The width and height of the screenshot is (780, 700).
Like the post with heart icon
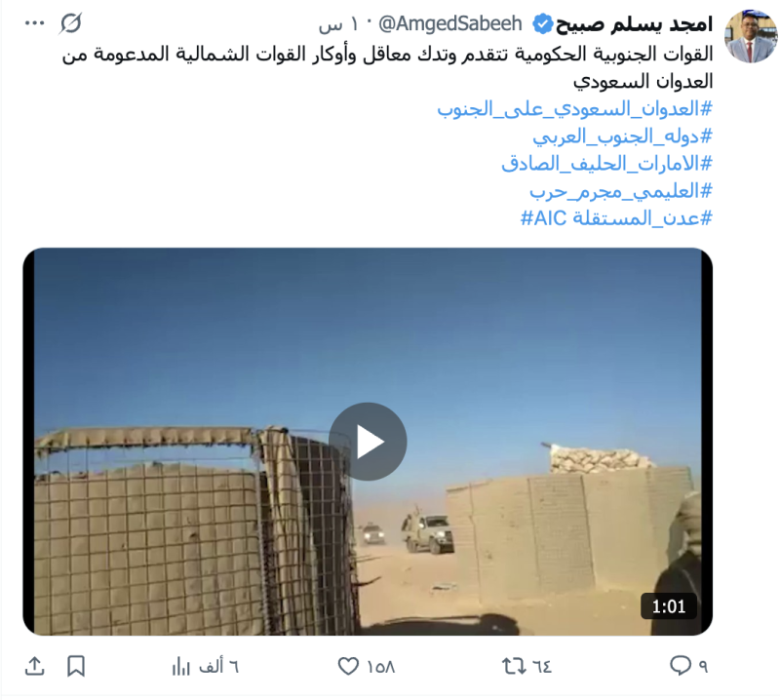(348, 666)
